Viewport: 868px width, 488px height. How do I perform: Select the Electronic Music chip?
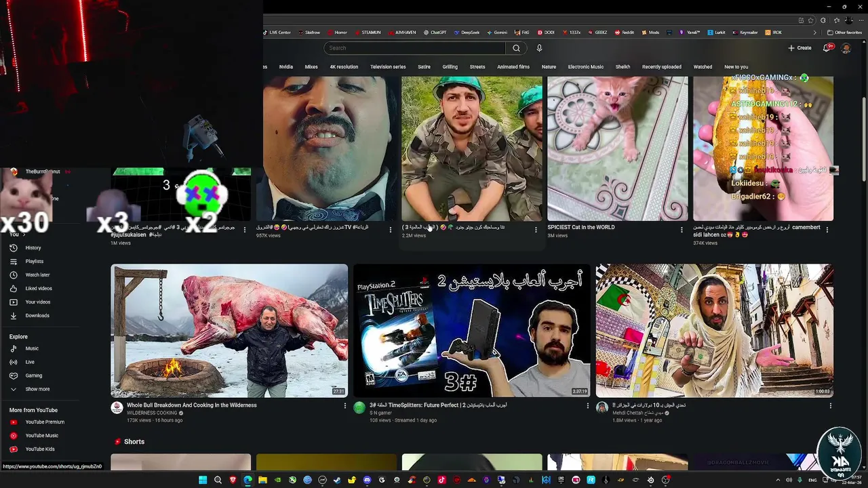[x=586, y=67]
